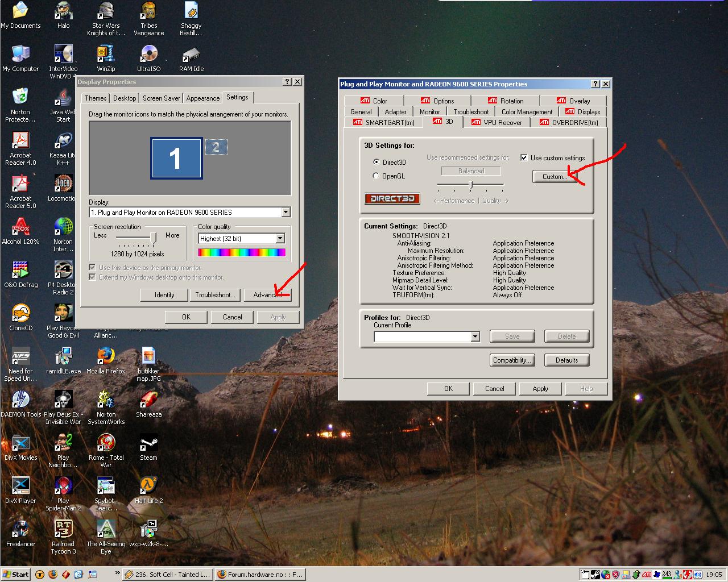Click the Custom... 3D settings button

pyautogui.click(x=555, y=177)
